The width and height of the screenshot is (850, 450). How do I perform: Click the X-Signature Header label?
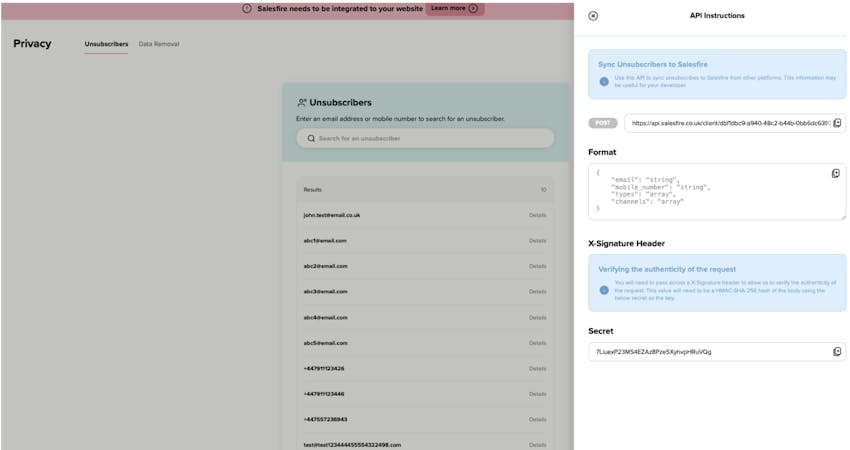[x=626, y=243]
